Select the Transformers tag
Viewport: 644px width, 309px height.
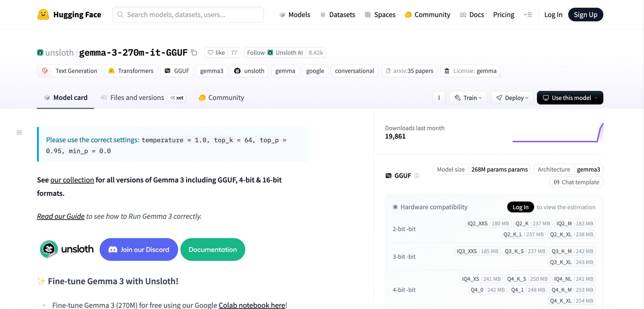131,71
